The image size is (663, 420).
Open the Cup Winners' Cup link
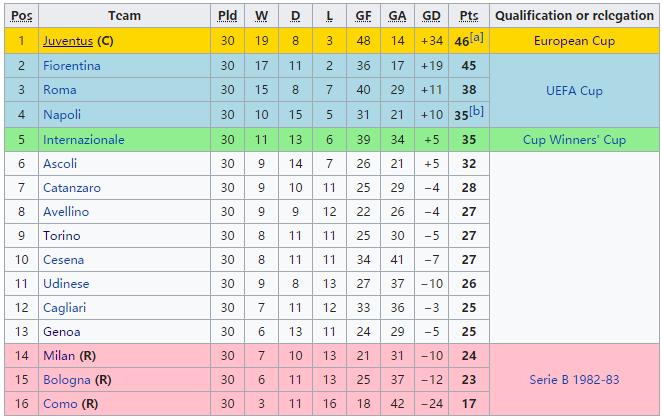tap(574, 139)
